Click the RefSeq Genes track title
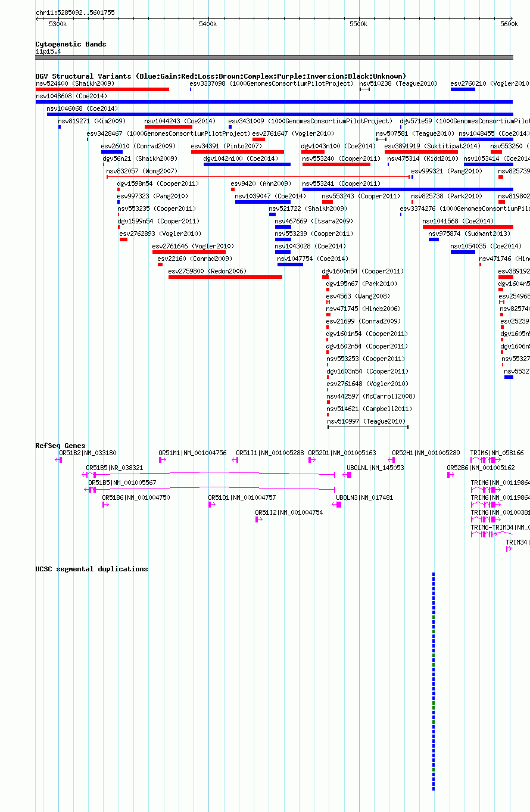530x812 pixels. 60,446
